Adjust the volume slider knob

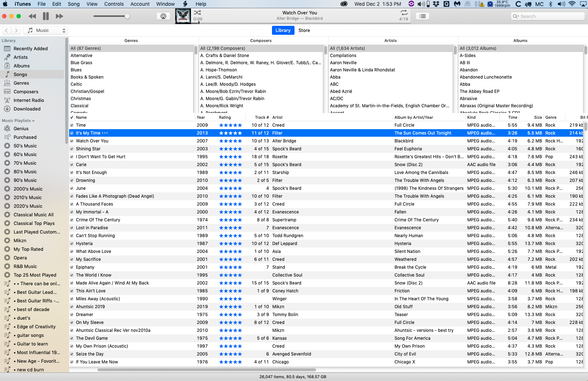coord(127,16)
